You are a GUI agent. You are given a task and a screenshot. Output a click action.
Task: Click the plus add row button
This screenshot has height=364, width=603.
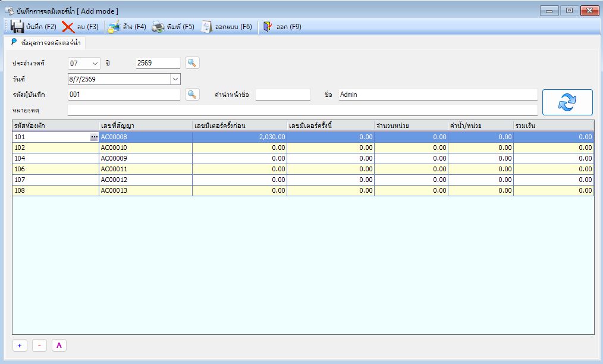[20, 346]
